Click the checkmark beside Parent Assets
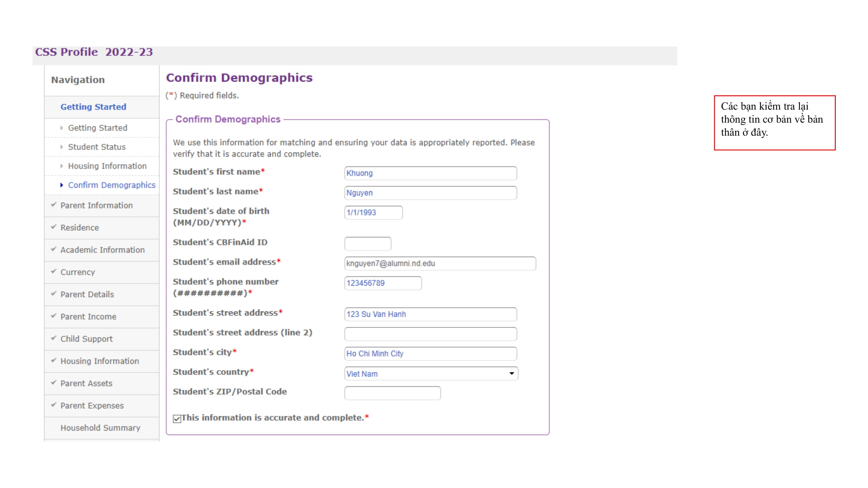This screenshot has width=868, height=488. [54, 384]
